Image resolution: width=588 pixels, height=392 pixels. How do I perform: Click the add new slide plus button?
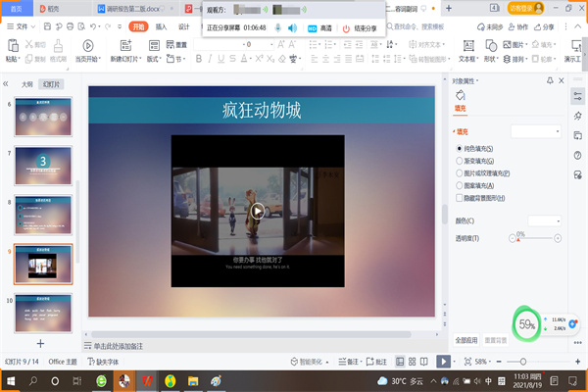click(40, 344)
